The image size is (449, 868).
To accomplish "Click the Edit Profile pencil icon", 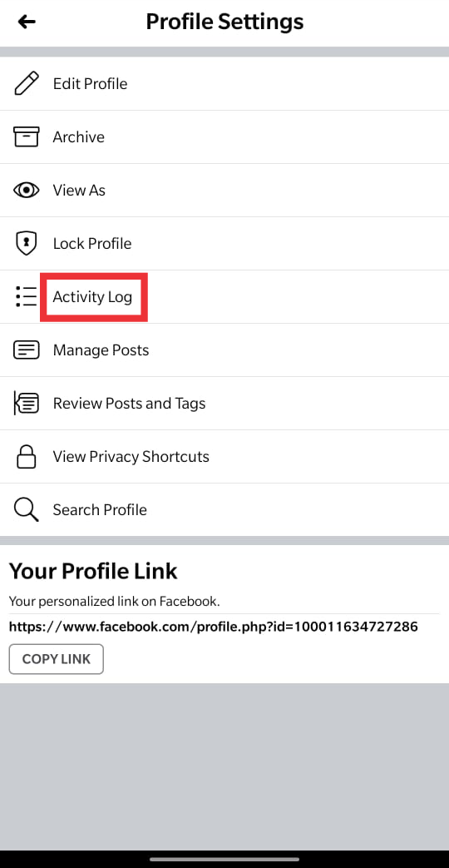I will click(x=26, y=83).
